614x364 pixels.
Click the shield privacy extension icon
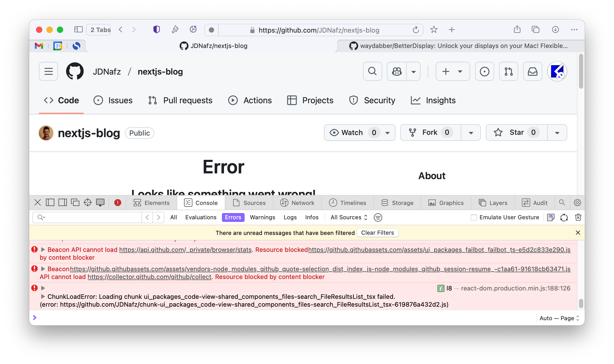tap(156, 30)
